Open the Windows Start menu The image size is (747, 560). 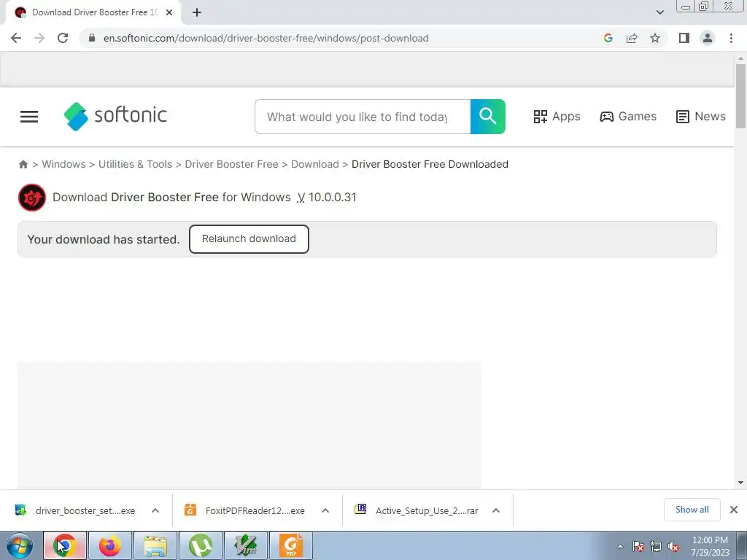coord(20,545)
